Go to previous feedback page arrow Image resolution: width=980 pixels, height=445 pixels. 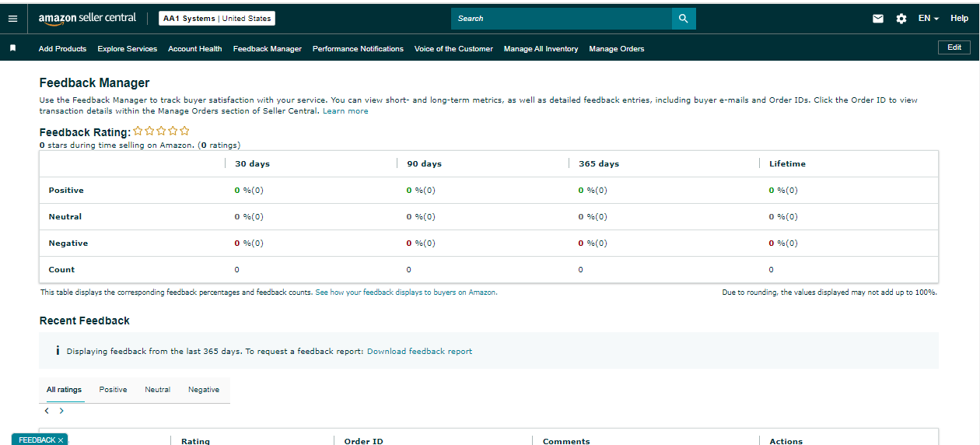point(47,411)
